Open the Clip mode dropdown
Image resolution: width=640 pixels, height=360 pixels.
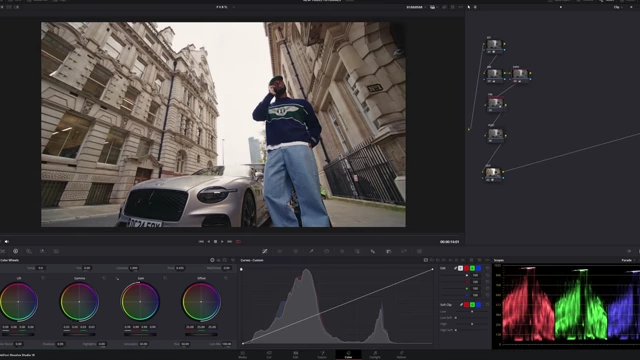pos(618,7)
